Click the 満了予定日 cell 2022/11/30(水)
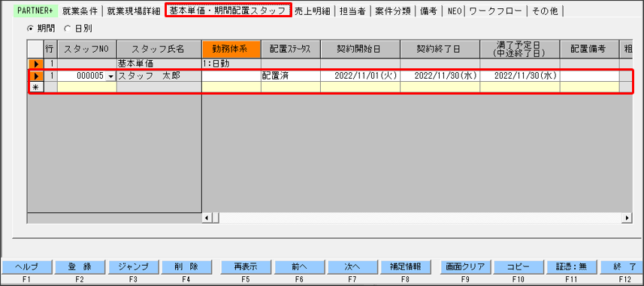The height and width of the screenshot is (286, 644). click(519, 77)
